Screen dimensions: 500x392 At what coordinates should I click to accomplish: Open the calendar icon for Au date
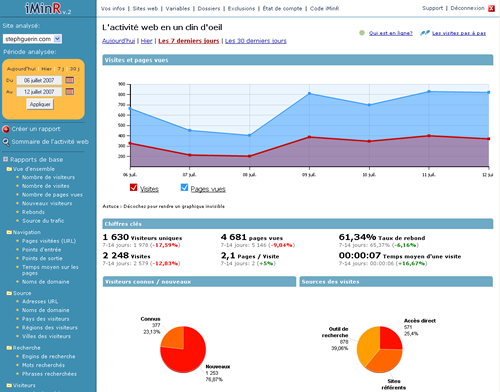[70, 91]
